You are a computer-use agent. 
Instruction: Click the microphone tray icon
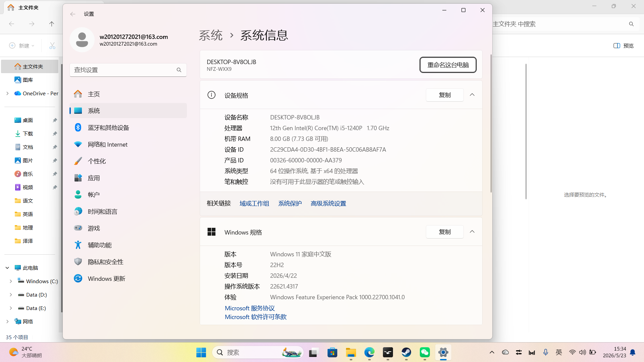(x=545, y=352)
